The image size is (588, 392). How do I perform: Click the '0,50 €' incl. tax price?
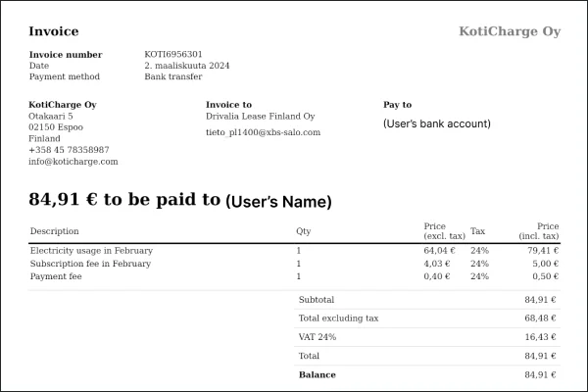546,276
